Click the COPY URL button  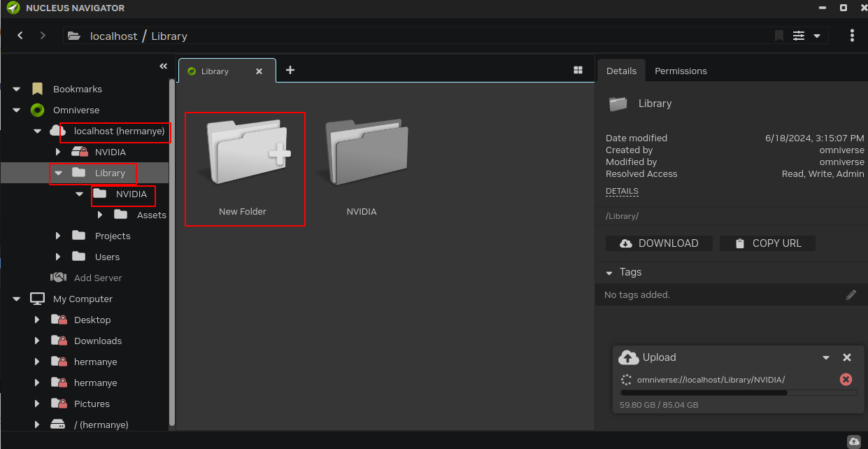click(767, 243)
